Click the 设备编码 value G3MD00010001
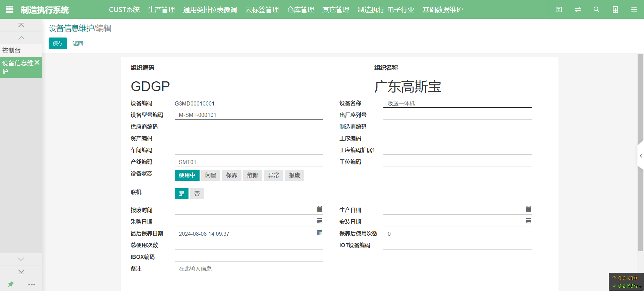Screen dimensions: 644x291 click(195, 103)
